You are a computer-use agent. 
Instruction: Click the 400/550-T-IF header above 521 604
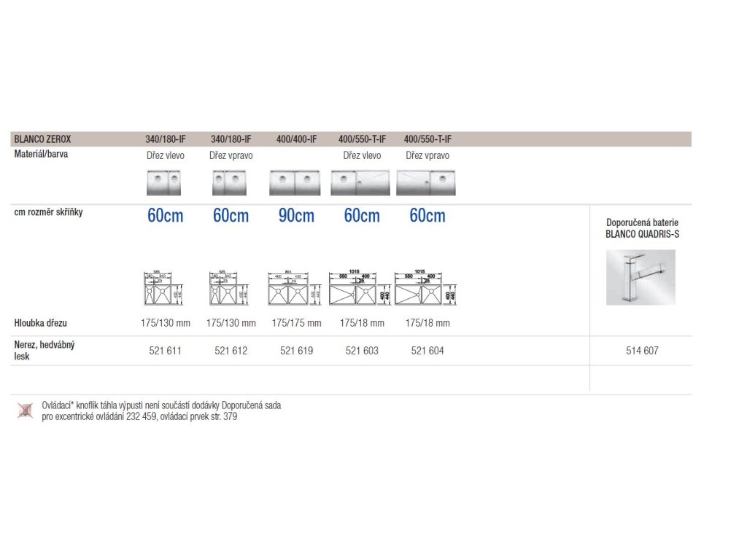pyautogui.click(x=427, y=139)
